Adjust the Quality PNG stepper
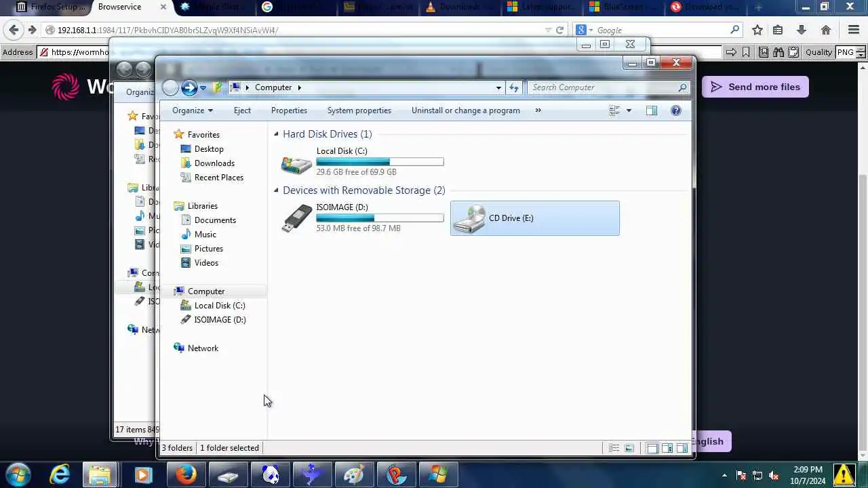The width and height of the screenshot is (868, 488). point(861,52)
